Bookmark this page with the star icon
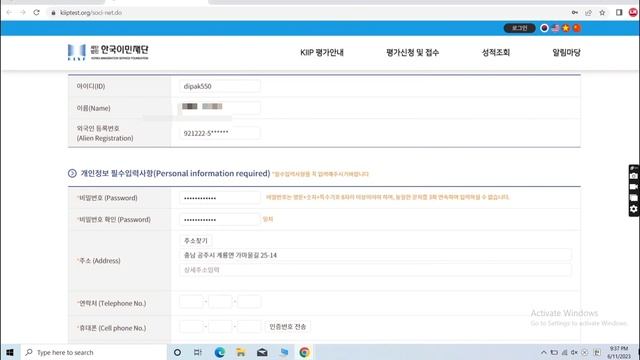Image resolution: width=640 pixels, height=360 pixels. [x=602, y=13]
